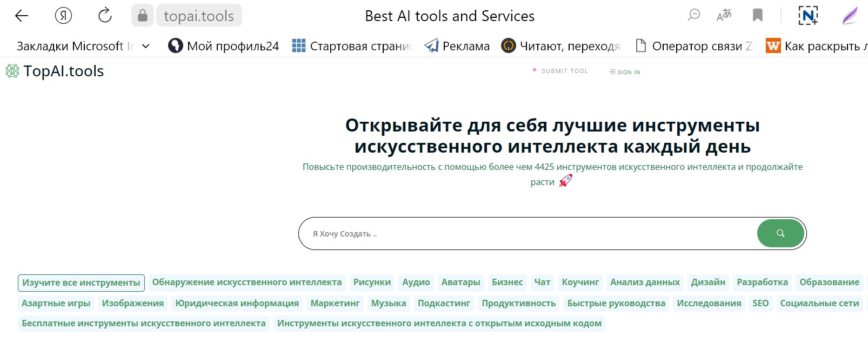868x342 pixels.
Task: Choose the Анализ данных category tag
Action: point(645,282)
